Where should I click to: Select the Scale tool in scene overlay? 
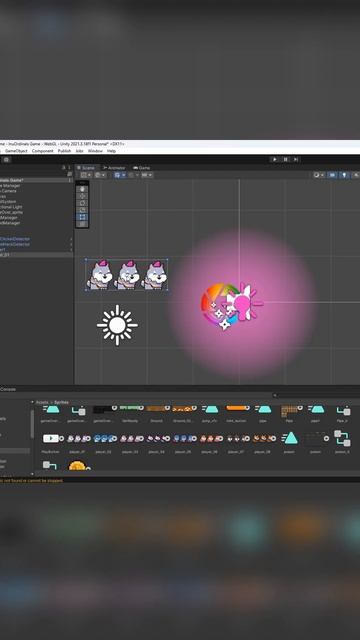coord(82,210)
